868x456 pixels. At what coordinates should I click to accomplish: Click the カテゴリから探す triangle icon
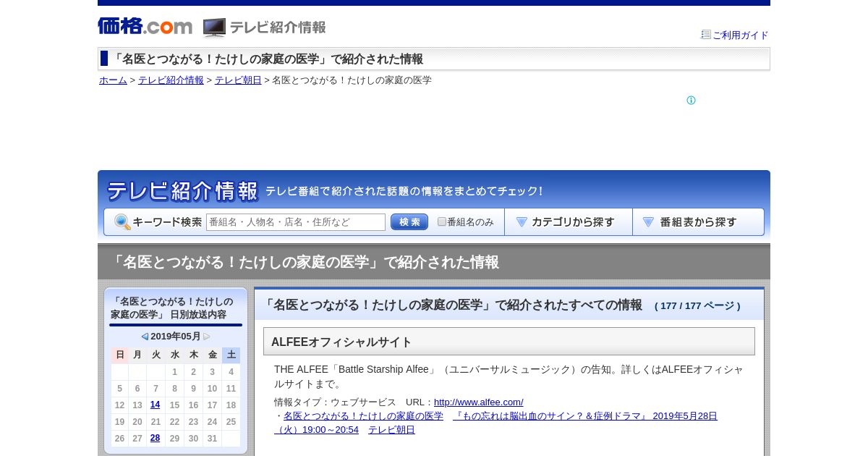522,222
